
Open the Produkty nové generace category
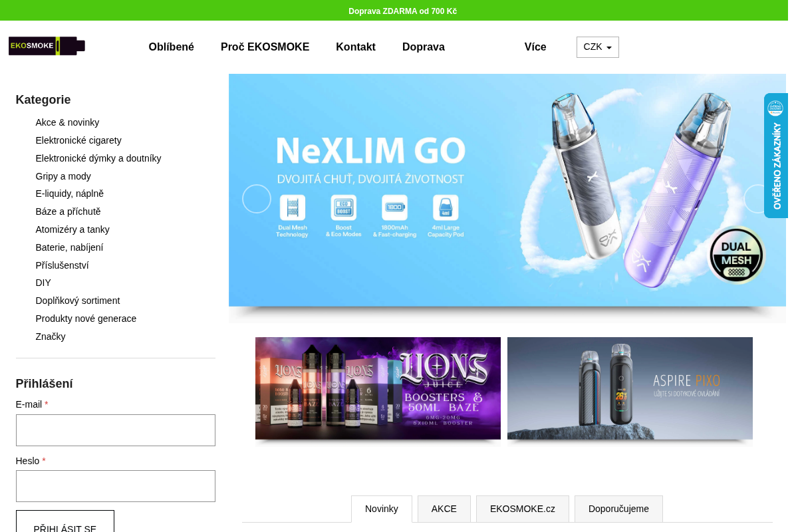(86, 319)
